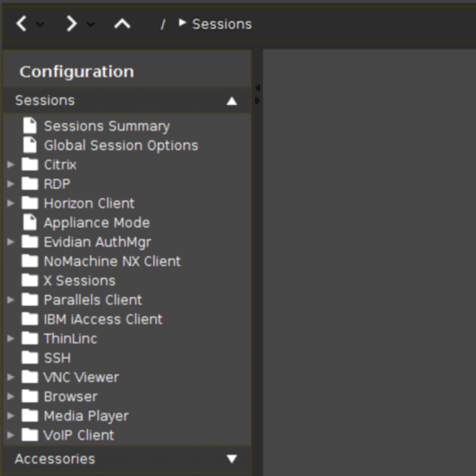
Task: Expand the VNC Viewer node
Action: 11,377
